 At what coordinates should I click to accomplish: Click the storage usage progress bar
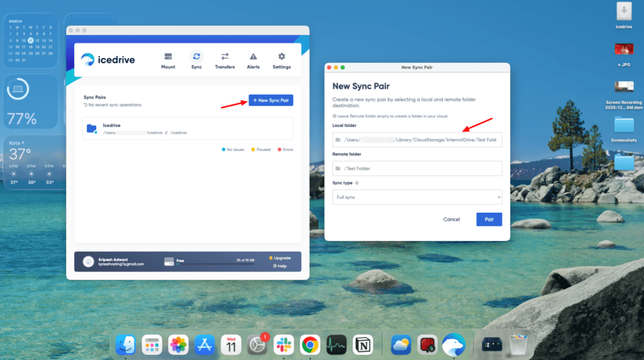pyautogui.click(x=215, y=264)
